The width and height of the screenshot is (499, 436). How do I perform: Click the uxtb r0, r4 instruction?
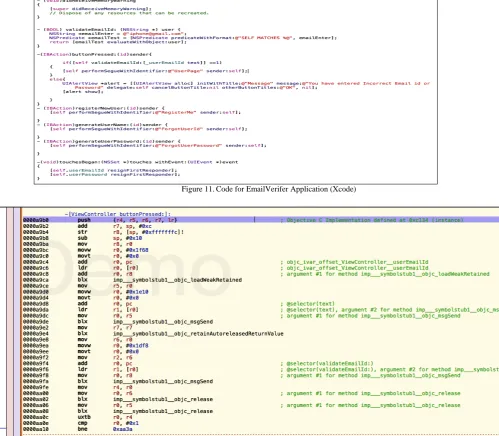(x=78, y=417)
